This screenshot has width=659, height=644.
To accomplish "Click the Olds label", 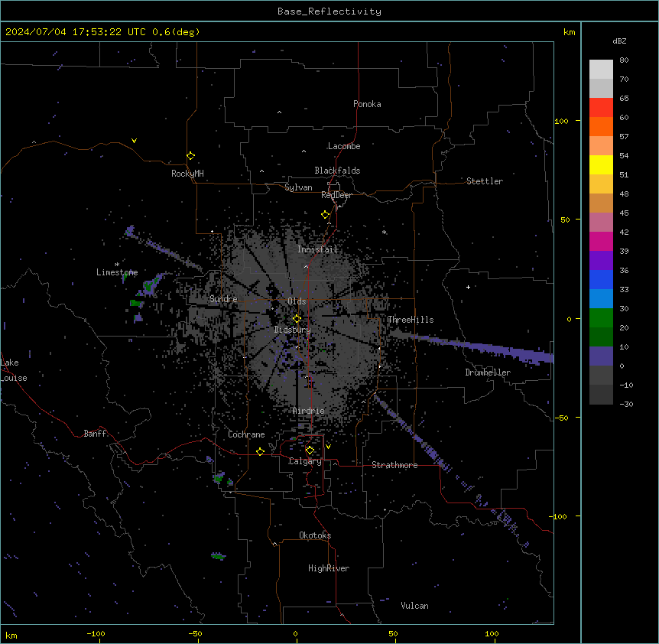I will (x=297, y=301).
